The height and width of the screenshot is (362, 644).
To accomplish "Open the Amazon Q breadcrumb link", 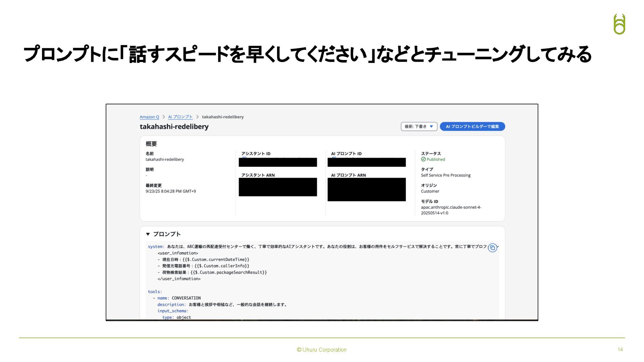I will tap(149, 117).
